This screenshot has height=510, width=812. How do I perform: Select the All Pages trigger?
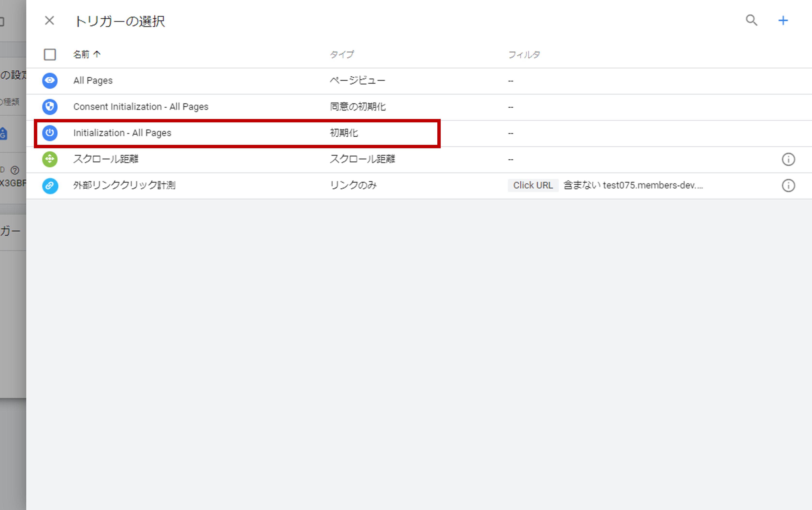93,81
